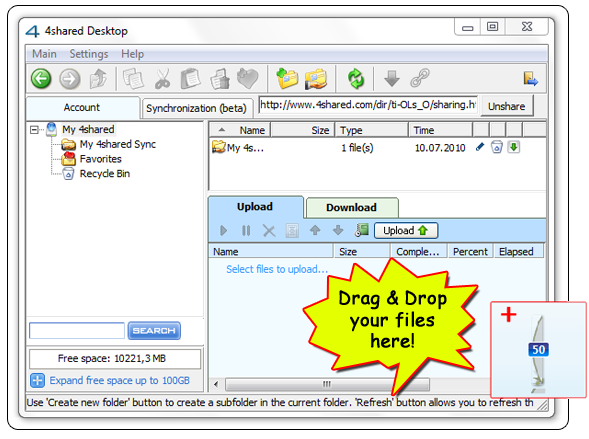Close the 4shared Desktop window
The width and height of the screenshot is (589, 439).
tap(527, 27)
